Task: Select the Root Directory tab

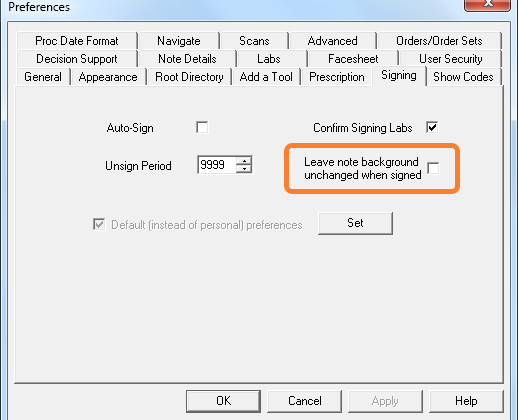Action: tap(189, 77)
